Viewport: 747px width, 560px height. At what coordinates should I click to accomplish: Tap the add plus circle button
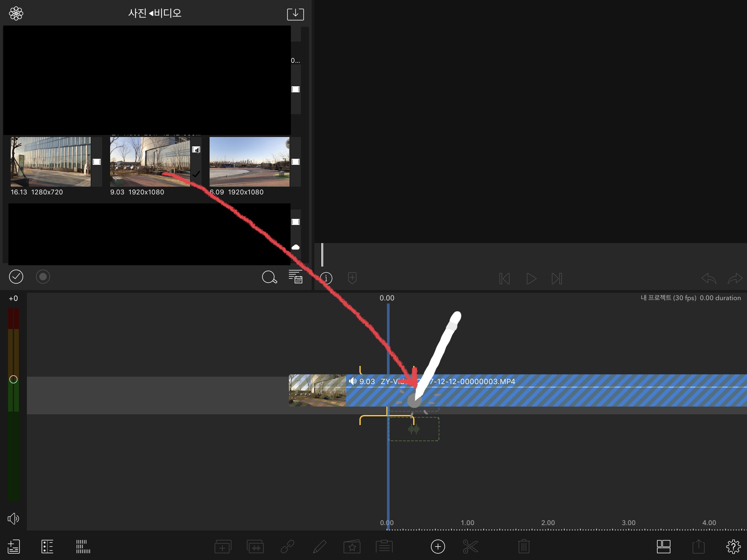[438, 547]
